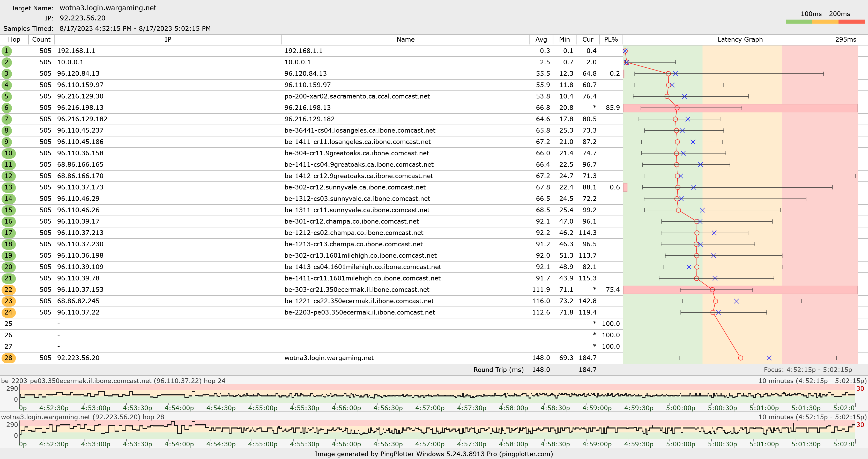Select hop 21 green circle

pyautogui.click(x=9, y=278)
